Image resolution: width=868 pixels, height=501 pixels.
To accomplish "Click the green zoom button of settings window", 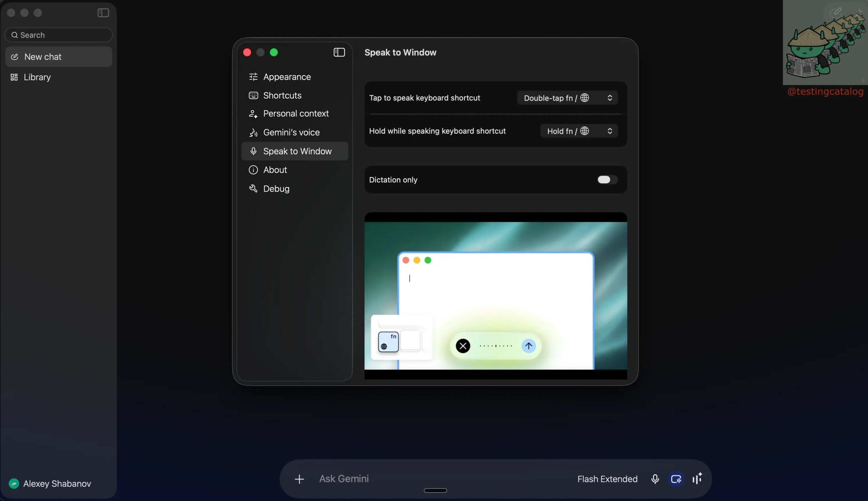I will (x=274, y=52).
